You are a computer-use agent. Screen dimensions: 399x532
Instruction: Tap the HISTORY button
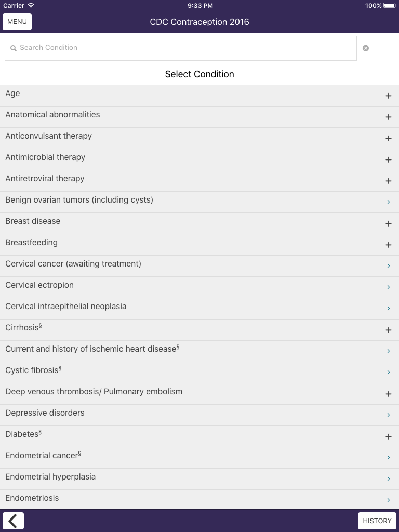pyautogui.click(x=377, y=521)
